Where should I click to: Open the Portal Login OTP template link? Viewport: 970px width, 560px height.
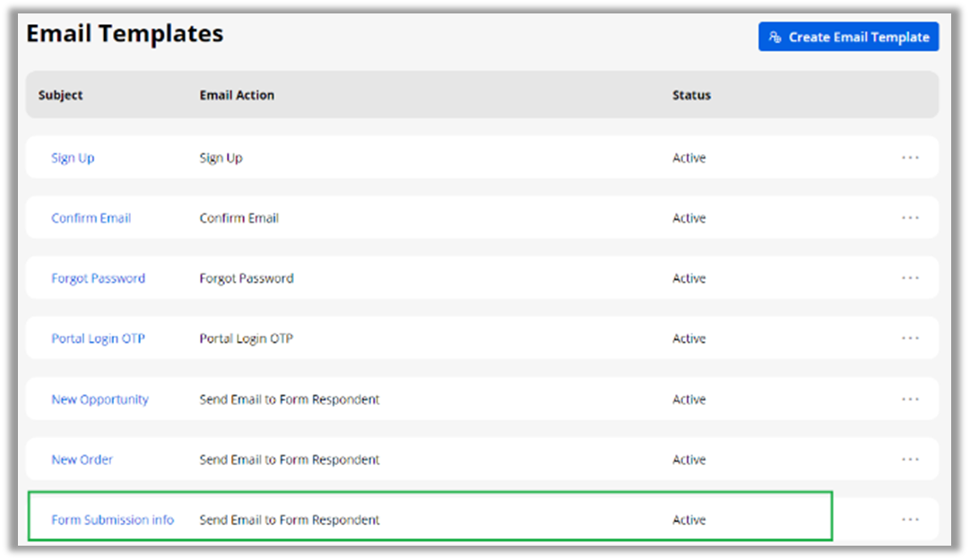coord(98,339)
